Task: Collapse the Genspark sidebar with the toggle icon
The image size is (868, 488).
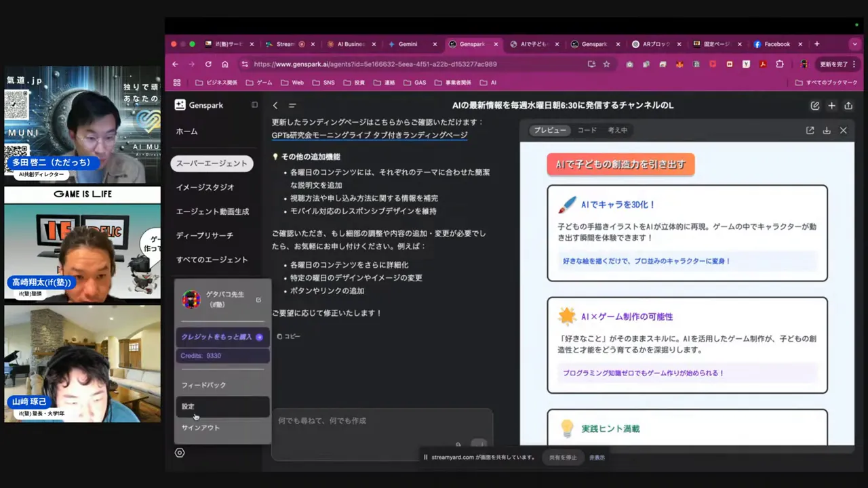Action: (x=254, y=105)
